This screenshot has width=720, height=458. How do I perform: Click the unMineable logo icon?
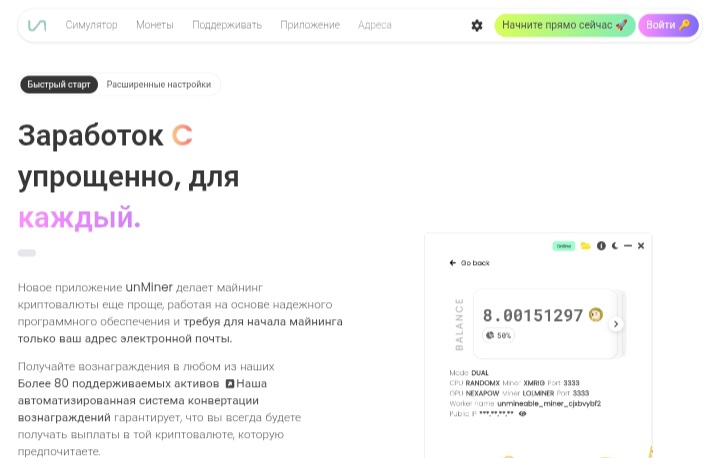click(37, 25)
